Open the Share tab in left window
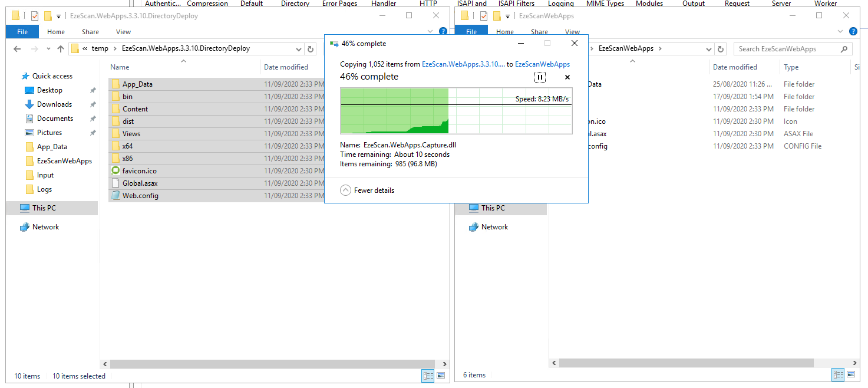 [90, 32]
